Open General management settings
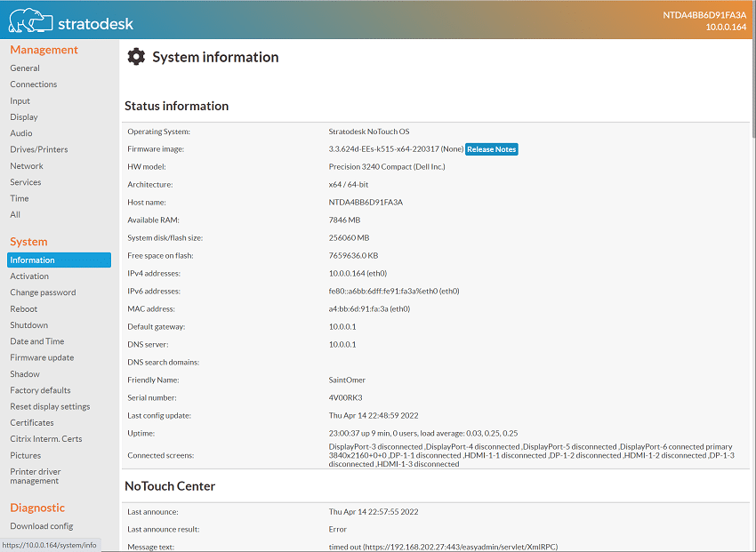Viewport: 756px width, 552px height. click(25, 68)
